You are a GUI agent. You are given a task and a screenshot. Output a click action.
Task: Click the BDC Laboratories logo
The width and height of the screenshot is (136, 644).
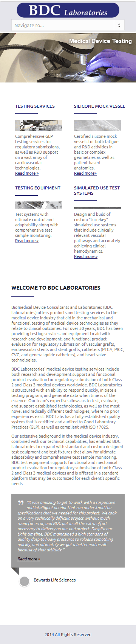[68, 10]
